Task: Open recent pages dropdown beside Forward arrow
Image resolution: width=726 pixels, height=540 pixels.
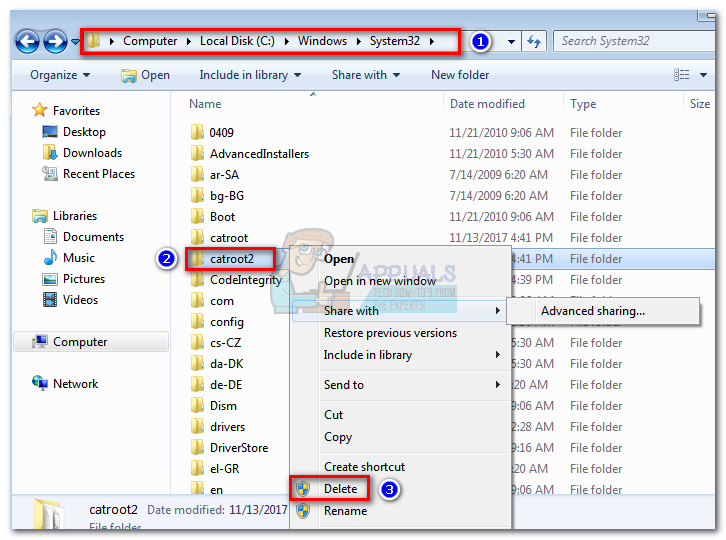Action: tap(75, 42)
